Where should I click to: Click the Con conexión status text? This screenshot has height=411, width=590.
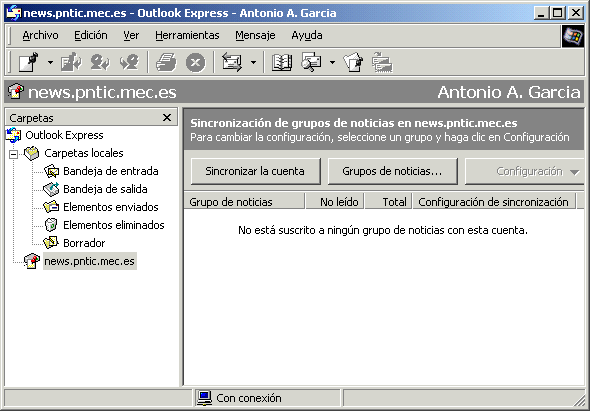pyautogui.click(x=249, y=398)
